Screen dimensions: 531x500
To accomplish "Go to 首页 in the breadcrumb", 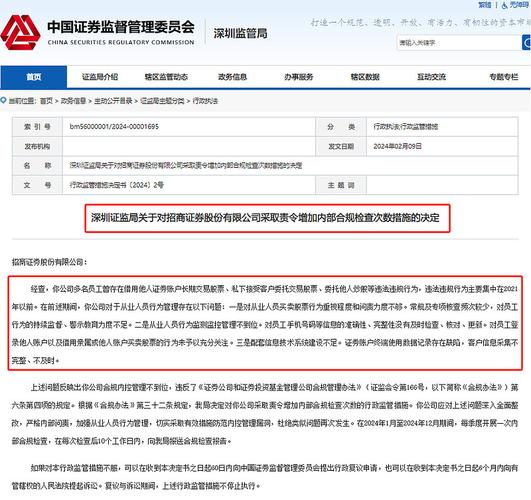I will [46, 101].
